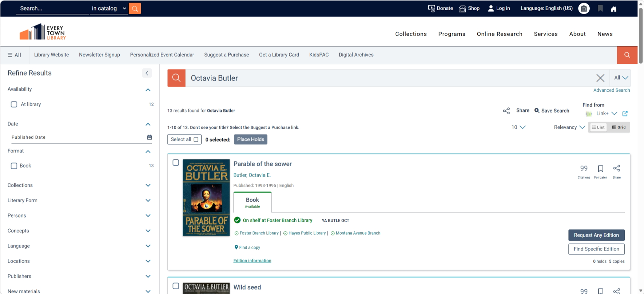
Task: Collapse the Date filter section
Action: pyautogui.click(x=148, y=124)
